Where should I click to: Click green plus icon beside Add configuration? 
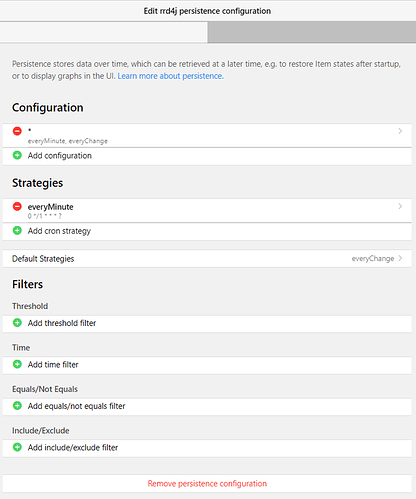pyautogui.click(x=17, y=155)
